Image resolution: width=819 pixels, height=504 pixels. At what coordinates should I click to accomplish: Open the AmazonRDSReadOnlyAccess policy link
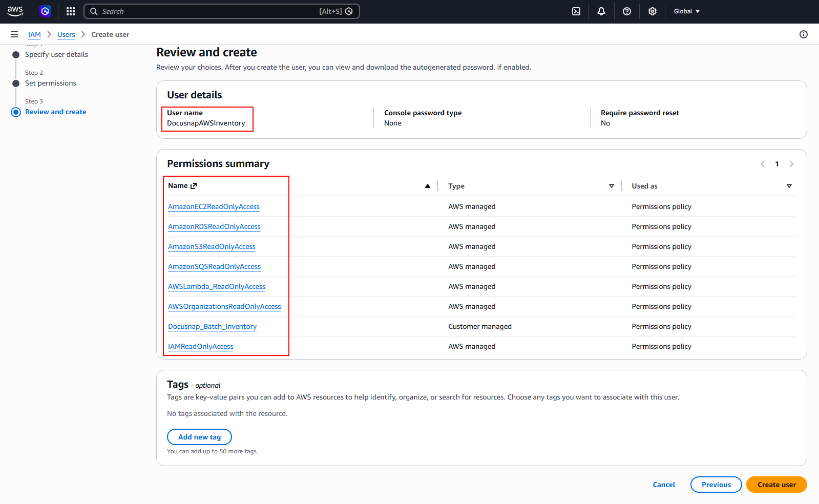[x=214, y=226]
